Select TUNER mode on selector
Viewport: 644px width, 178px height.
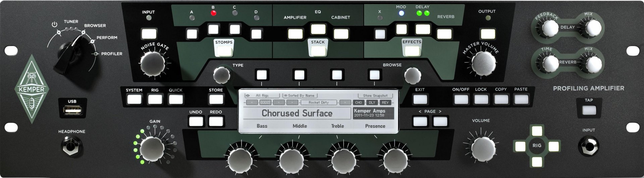pyautogui.click(x=71, y=22)
